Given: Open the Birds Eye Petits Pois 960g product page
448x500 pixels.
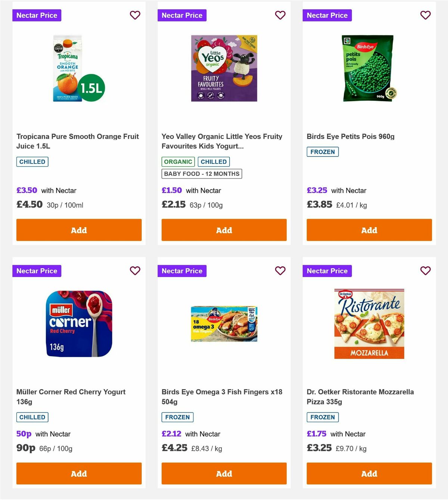Looking at the screenshot, I should click(x=351, y=136).
